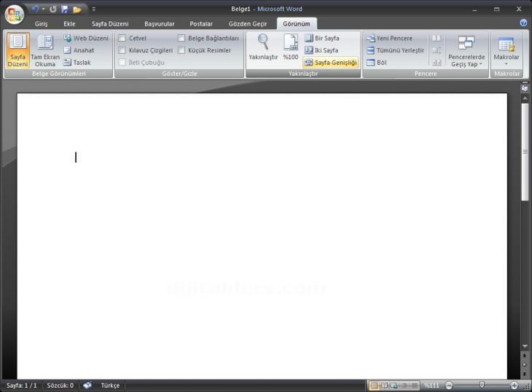Click Sayfa: 1 / 1 in status bar
Viewport: 532px width, 392px height.
click(21, 385)
